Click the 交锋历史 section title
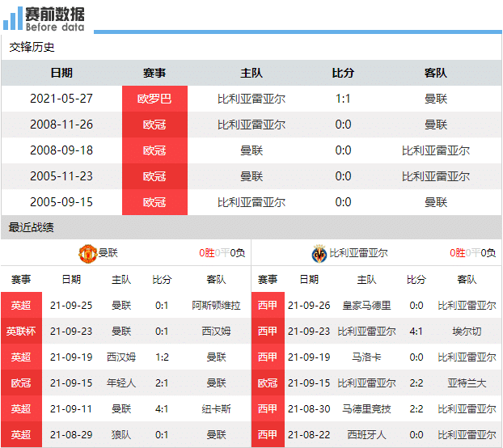The height and width of the screenshot is (448, 503). 32,47
